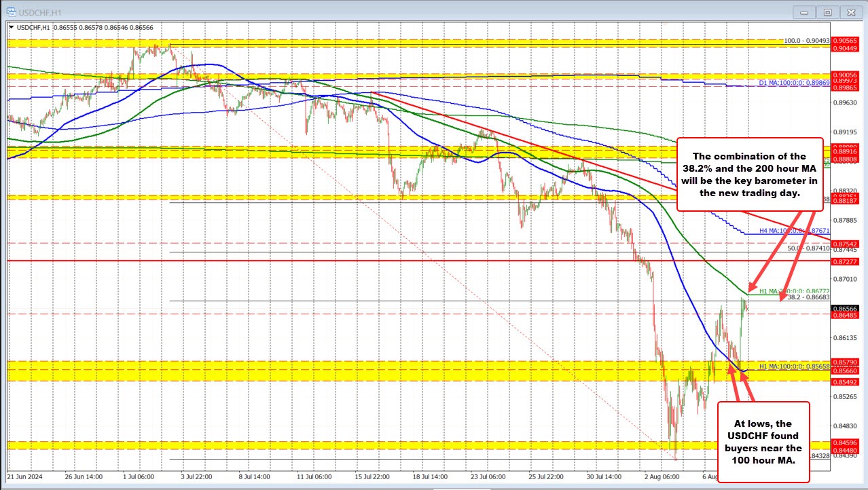Image resolution: width=868 pixels, height=490 pixels.
Task: Click the 0.84596 red price tag
Action: tap(846, 442)
